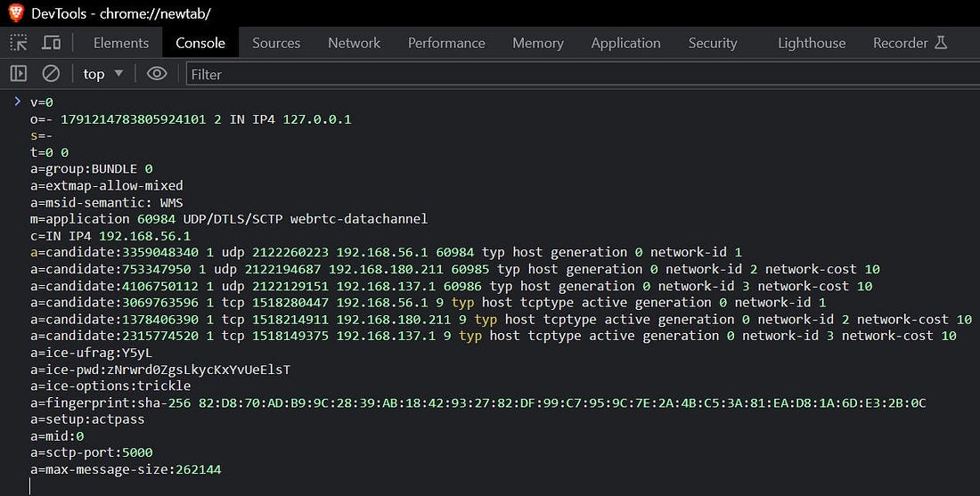Open the Lighthouse tab
Viewport: 980px width, 496px height.
click(812, 43)
